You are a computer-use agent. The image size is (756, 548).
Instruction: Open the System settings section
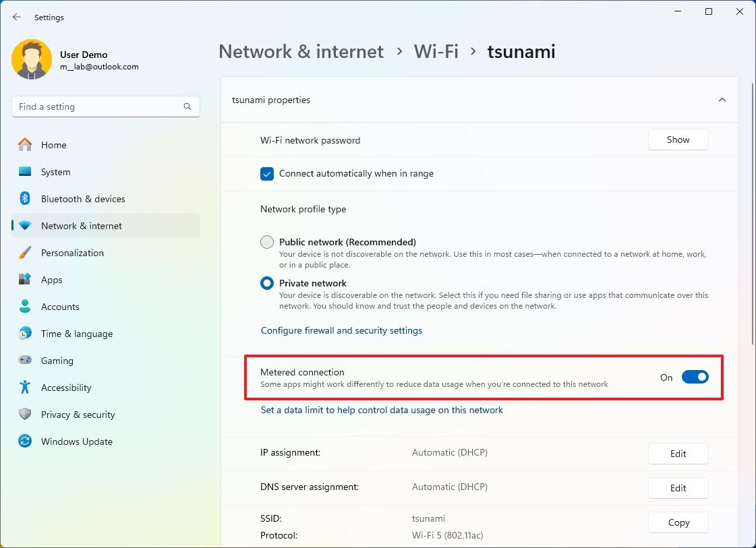coord(55,172)
